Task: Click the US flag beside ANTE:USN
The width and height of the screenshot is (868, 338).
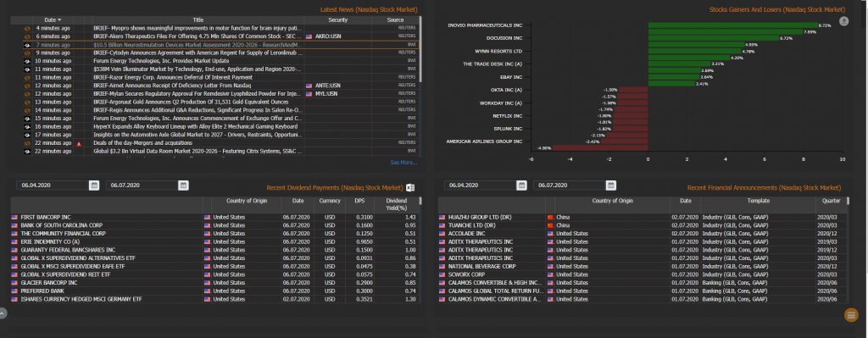Action: pyautogui.click(x=309, y=86)
